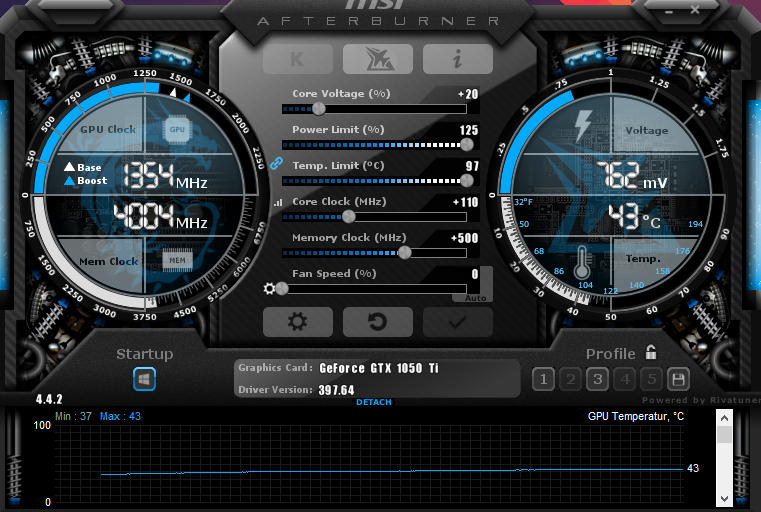The image size is (761, 512).
Task: Select profile slot 5
Action: click(x=652, y=379)
